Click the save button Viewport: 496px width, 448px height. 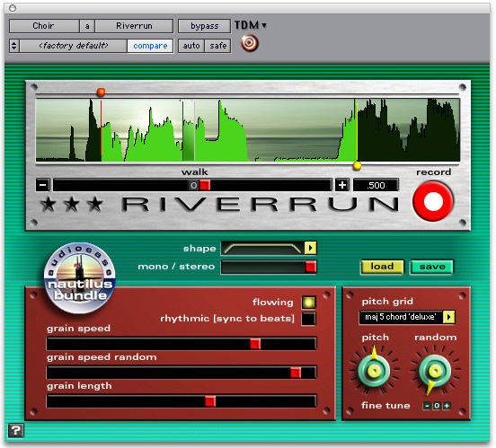[x=432, y=267]
